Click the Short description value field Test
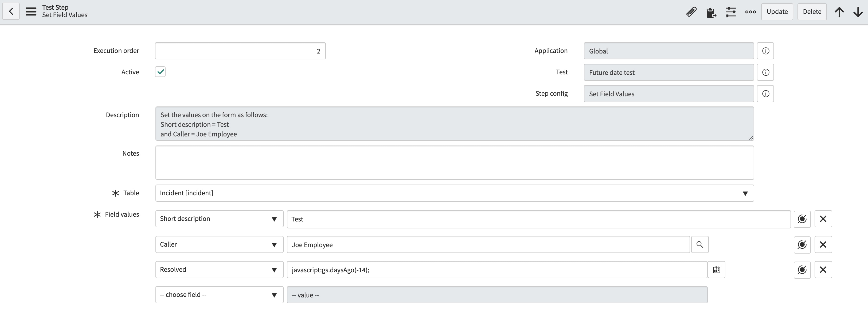This screenshot has height=314, width=868. coord(539,219)
